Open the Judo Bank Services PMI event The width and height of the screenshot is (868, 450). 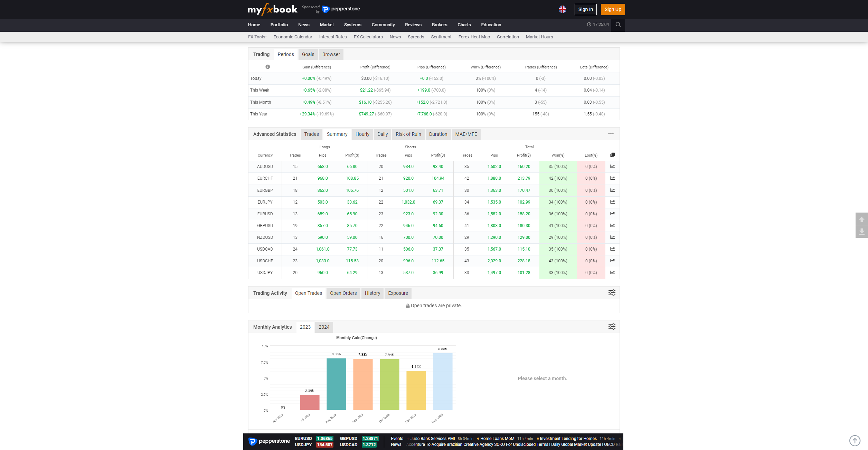coord(432,439)
